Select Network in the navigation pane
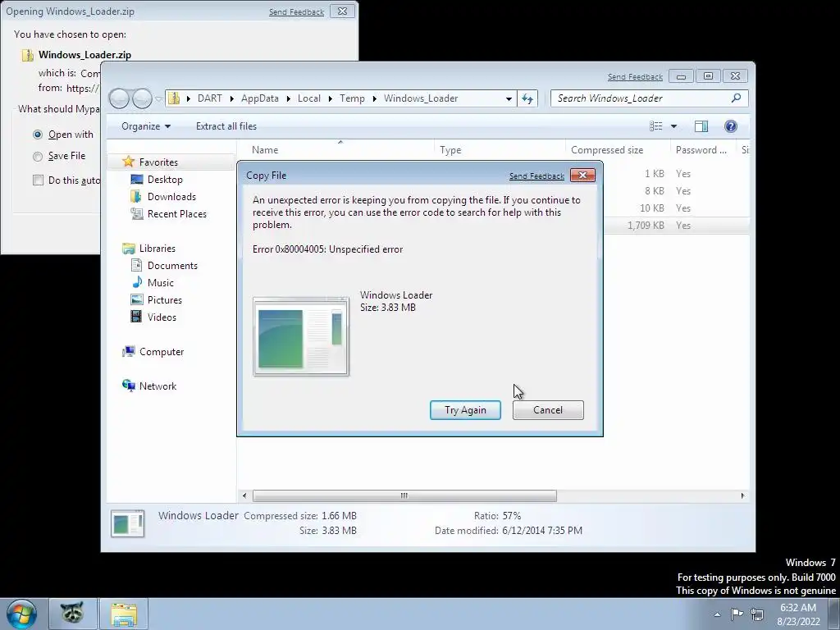Screen dimensions: 840x630 157,386
